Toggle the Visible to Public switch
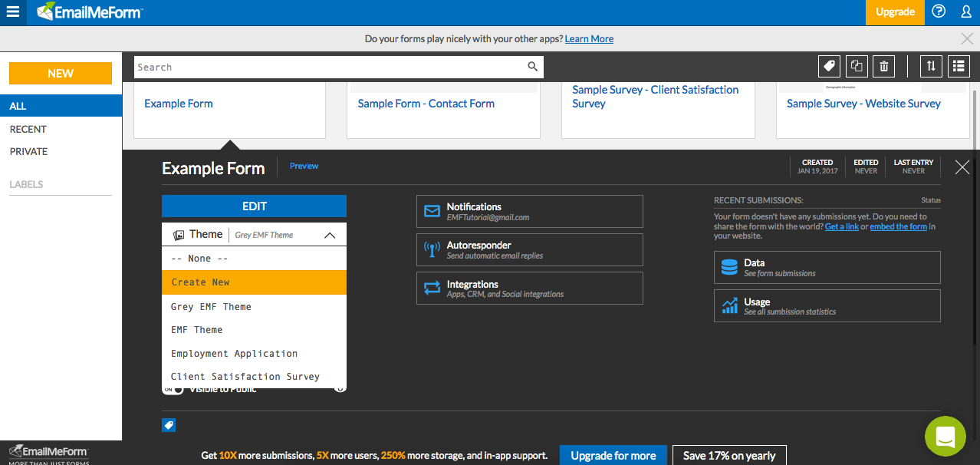980x465 pixels. 173,389
